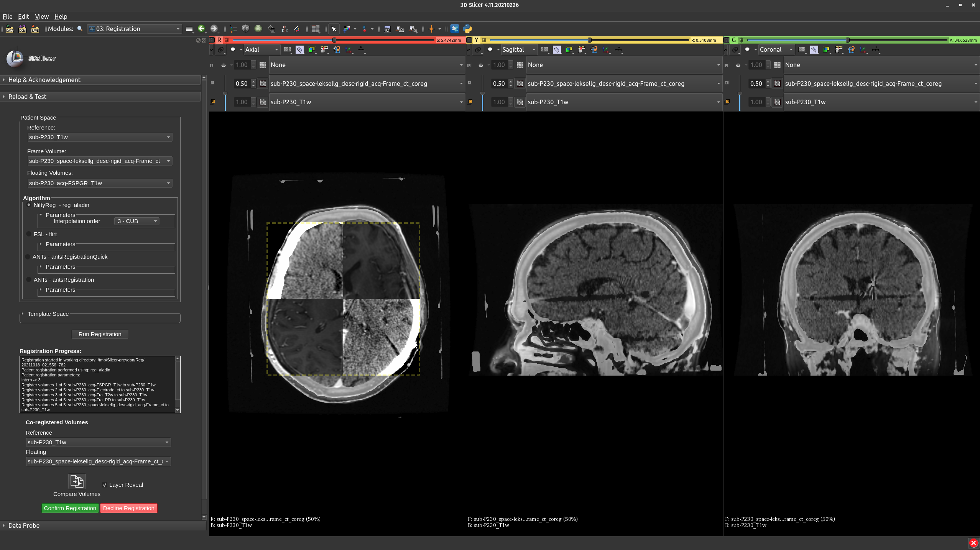The height and width of the screenshot is (550, 980).
Task: Expand the Data Probe section
Action: point(103,525)
